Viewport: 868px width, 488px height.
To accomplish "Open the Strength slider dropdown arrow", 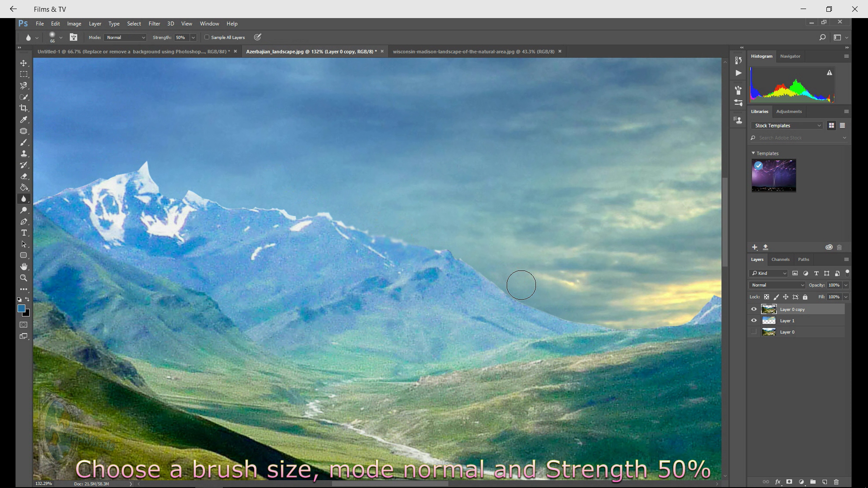I will (x=193, y=38).
